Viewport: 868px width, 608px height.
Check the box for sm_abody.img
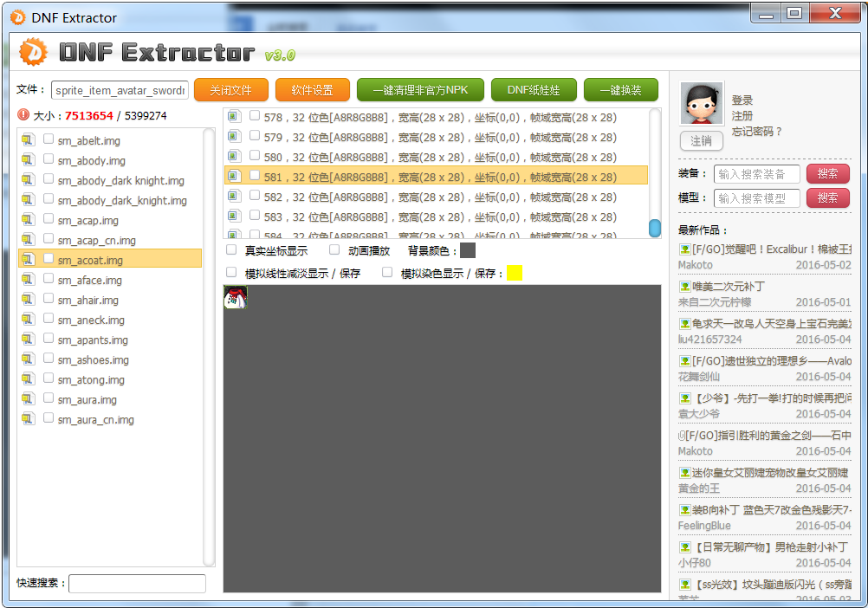coord(49,160)
